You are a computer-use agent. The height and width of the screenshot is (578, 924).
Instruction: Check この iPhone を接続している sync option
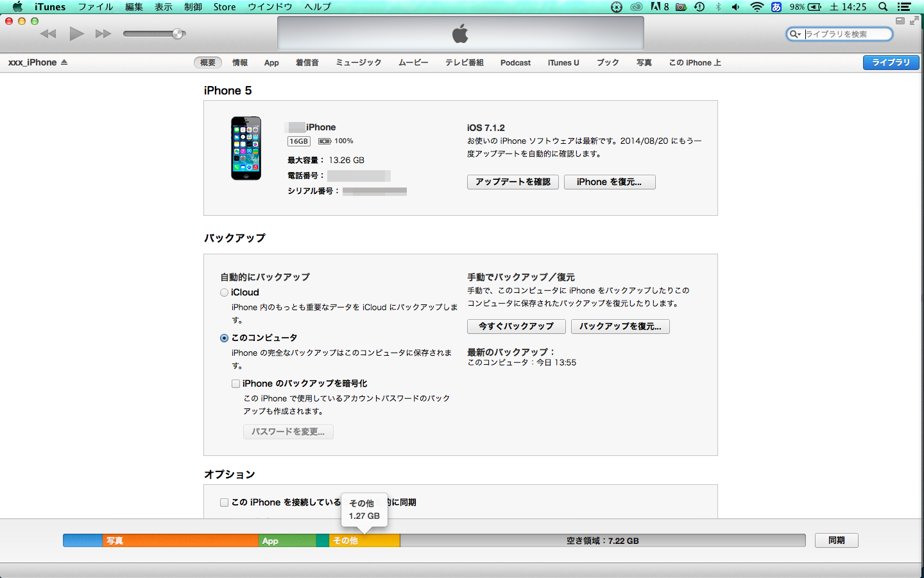224,503
